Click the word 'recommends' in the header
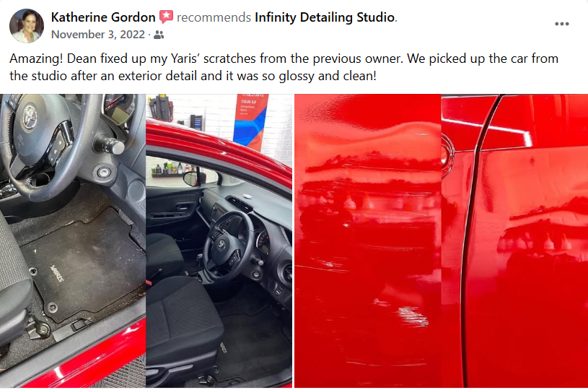This screenshot has width=588, height=390. [214, 17]
